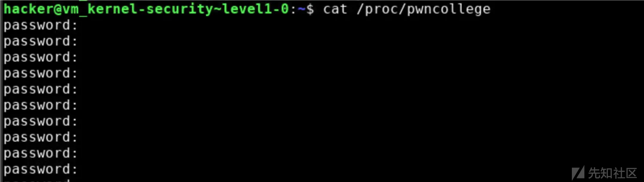Click the 先知社区 watermark logo icon
This screenshot has height=182, width=644.
click(x=578, y=173)
